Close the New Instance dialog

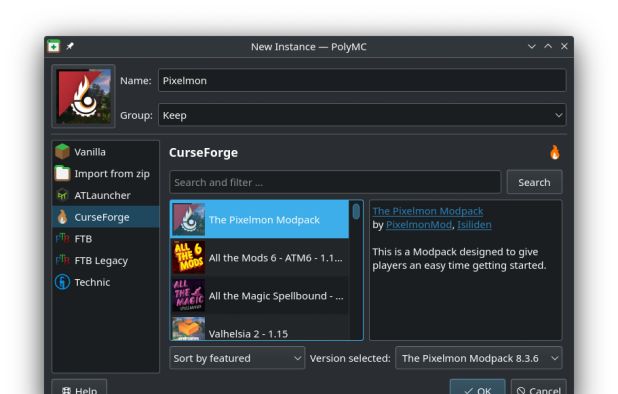tap(564, 46)
